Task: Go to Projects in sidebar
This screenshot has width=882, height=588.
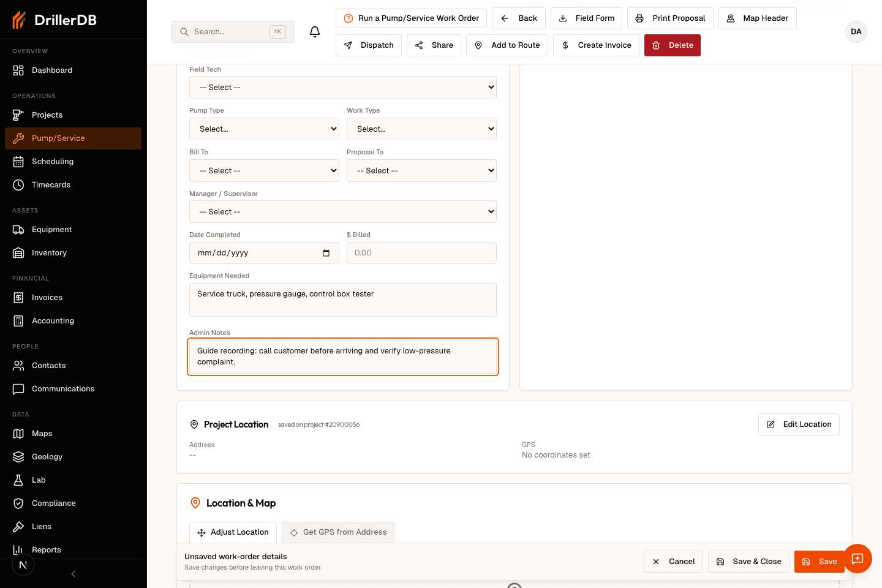Action: (73, 115)
